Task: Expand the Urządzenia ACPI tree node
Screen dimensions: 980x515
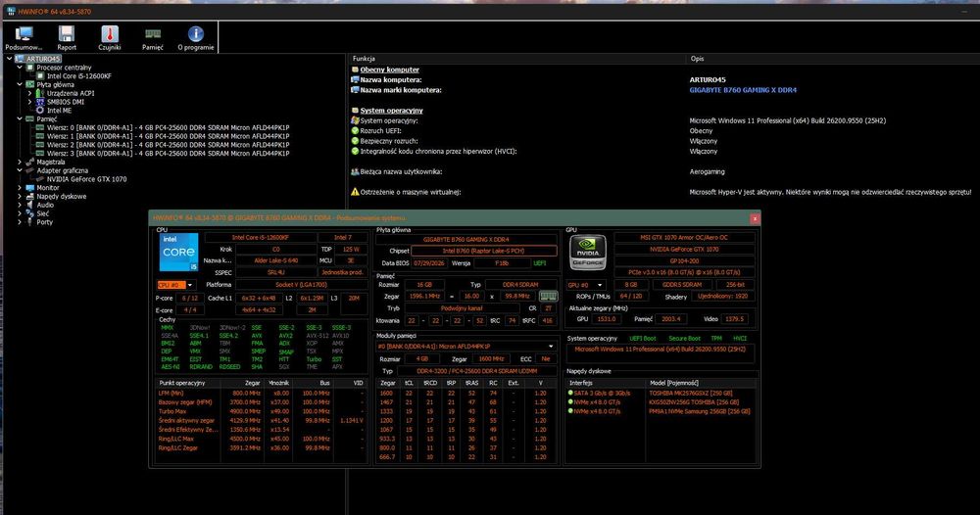Action: click(x=29, y=93)
